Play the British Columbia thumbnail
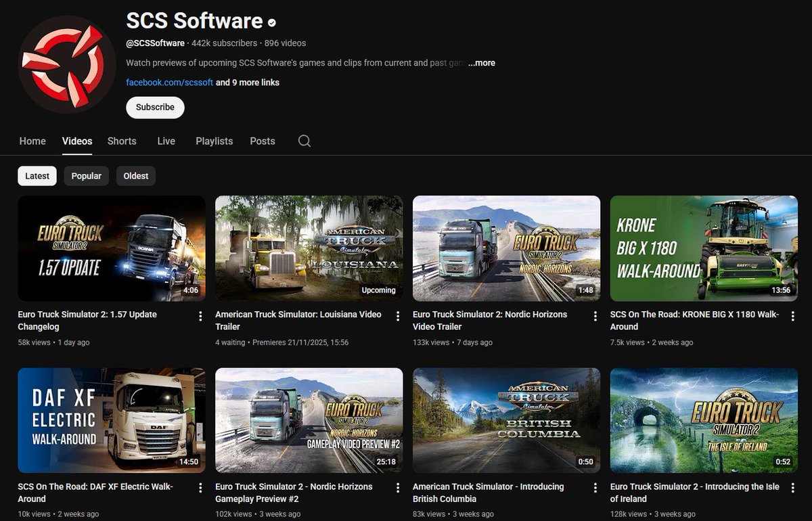812x521 pixels. tap(507, 420)
